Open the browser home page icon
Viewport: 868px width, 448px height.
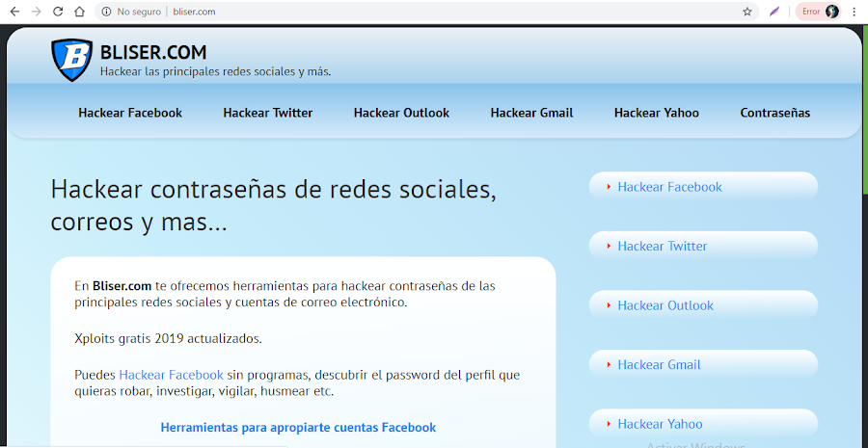(x=80, y=12)
